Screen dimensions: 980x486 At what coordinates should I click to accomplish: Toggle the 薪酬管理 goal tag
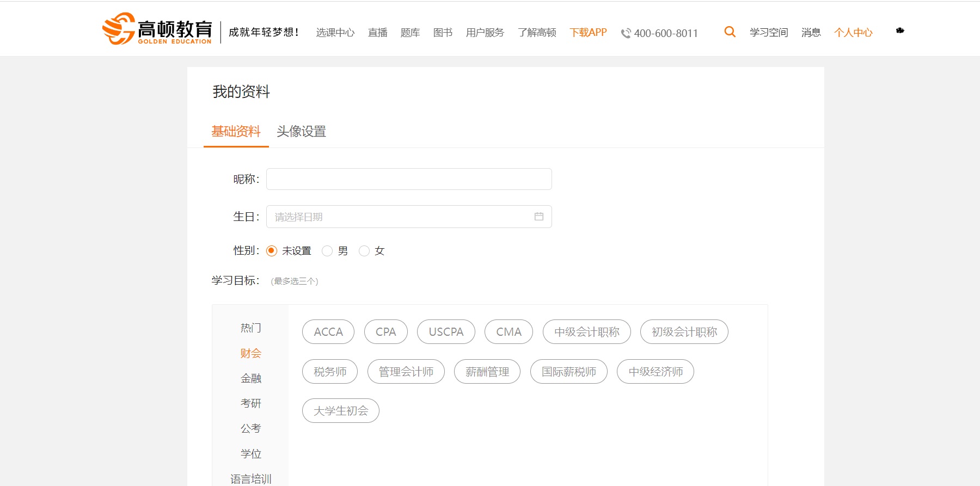click(487, 372)
